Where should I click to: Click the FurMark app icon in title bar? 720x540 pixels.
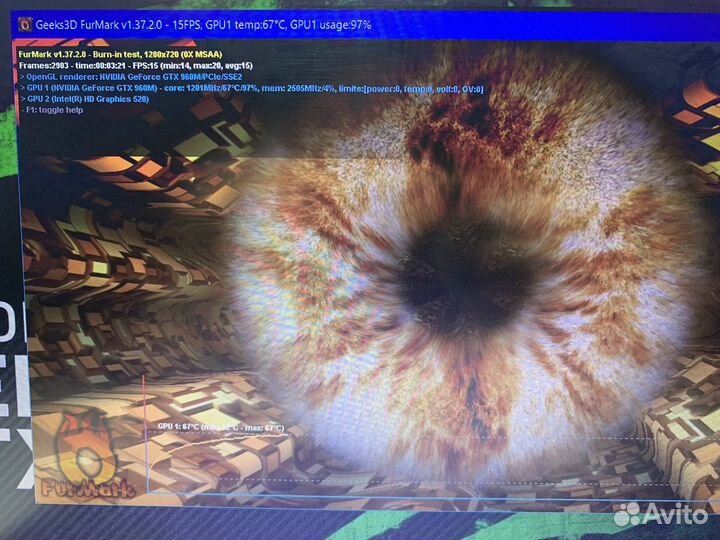tap(26, 22)
